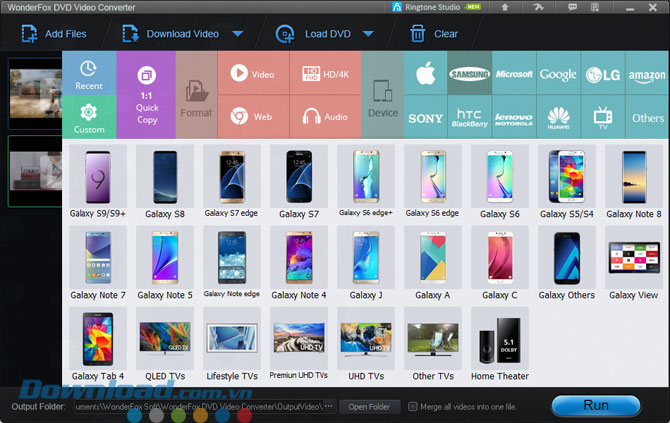Viewport: 670px width, 423px height.
Task: Open Ringtone Studio from the title bar
Action: pyautogui.click(x=437, y=7)
